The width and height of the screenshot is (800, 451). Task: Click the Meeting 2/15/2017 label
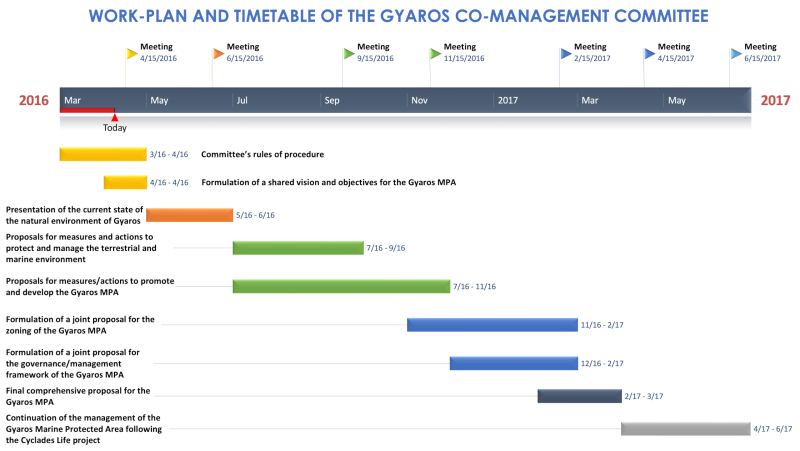(x=592, y=52)
